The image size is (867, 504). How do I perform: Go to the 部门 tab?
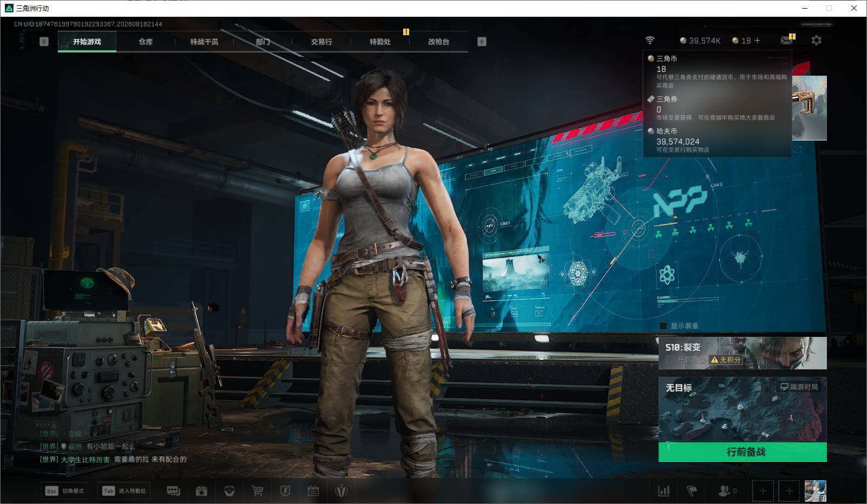pyautogui.click(x=263, y=42)
